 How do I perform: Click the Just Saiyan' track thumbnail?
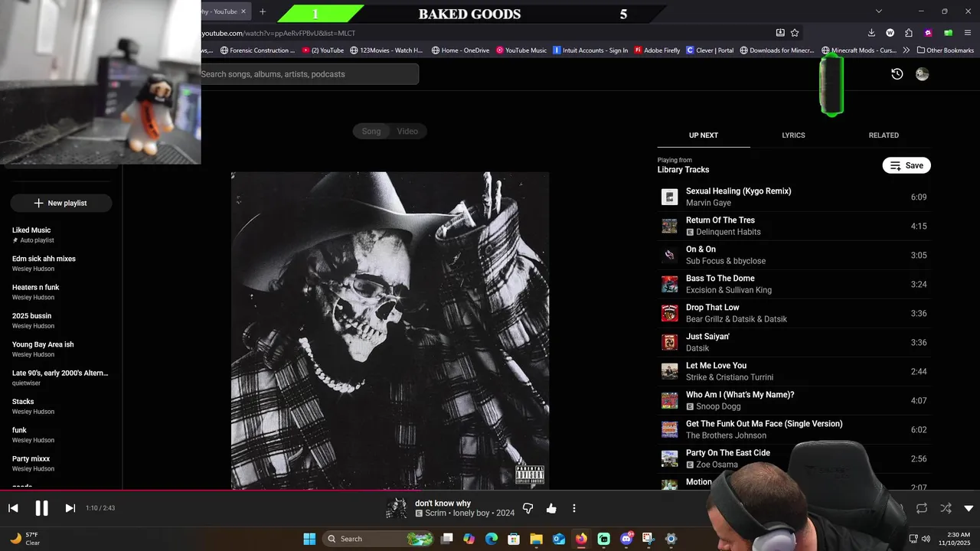670,342
